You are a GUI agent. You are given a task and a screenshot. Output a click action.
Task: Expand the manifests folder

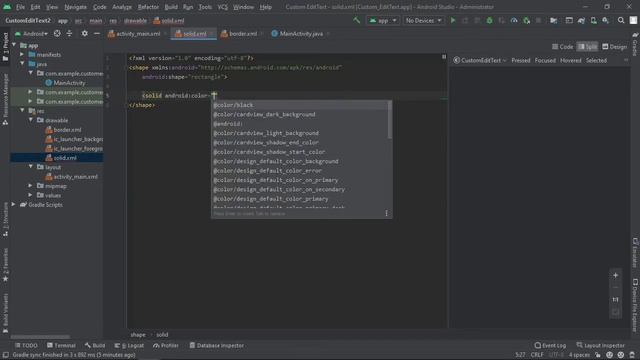click(x=22, y=54)
